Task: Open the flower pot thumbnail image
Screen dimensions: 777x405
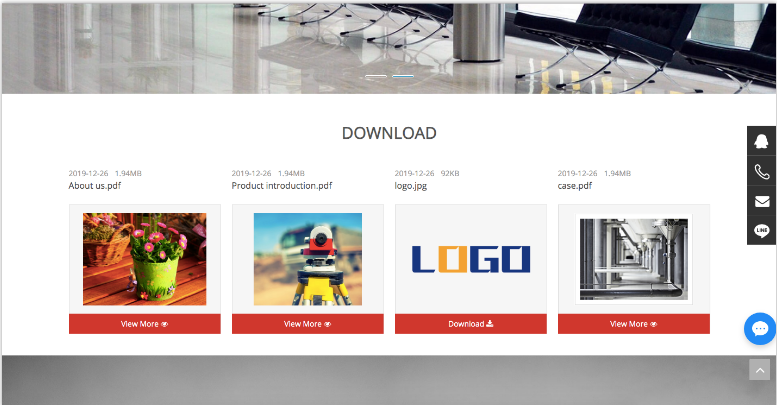Action: click(144, 259)
